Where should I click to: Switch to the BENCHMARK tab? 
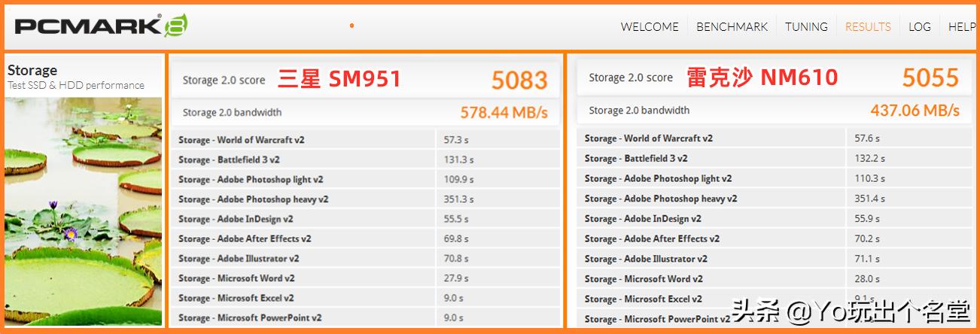tap(732, 26)
